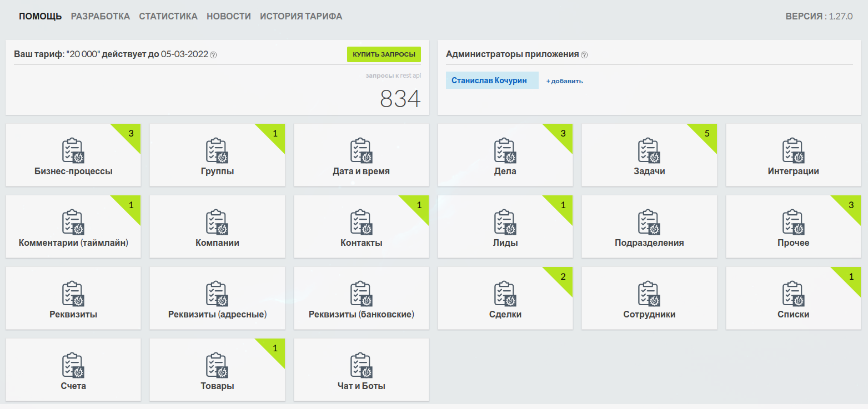
Task: Open the НОВОСТИ tab
Action: [x=229, y=16]
